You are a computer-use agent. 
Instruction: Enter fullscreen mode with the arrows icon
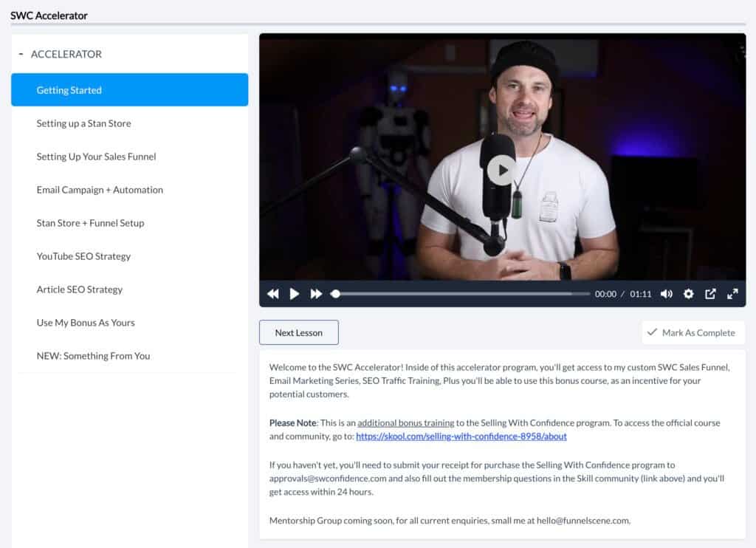[732, 294]
